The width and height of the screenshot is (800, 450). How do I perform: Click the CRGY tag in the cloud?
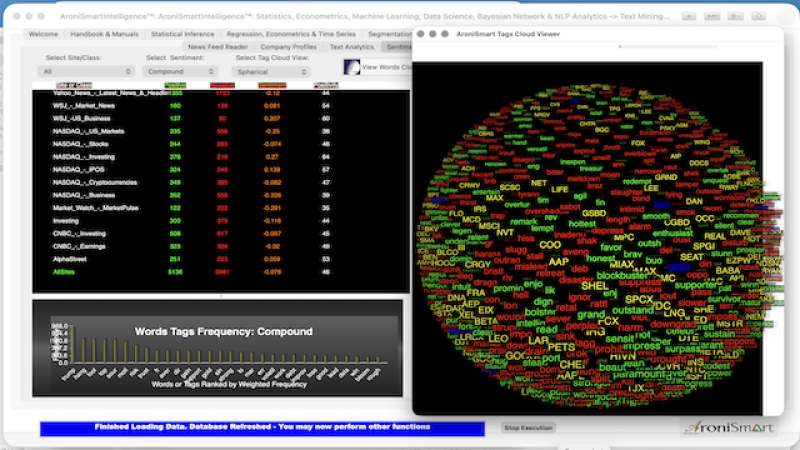point(478,264)
